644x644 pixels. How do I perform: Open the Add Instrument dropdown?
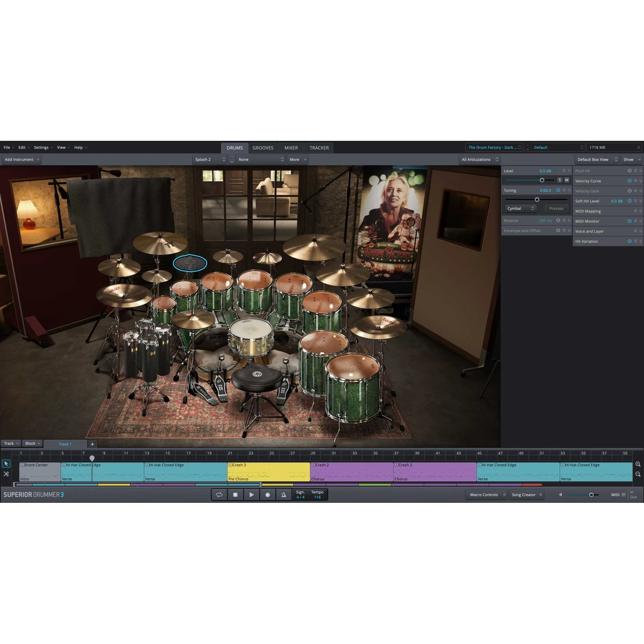tap(21, 159)
